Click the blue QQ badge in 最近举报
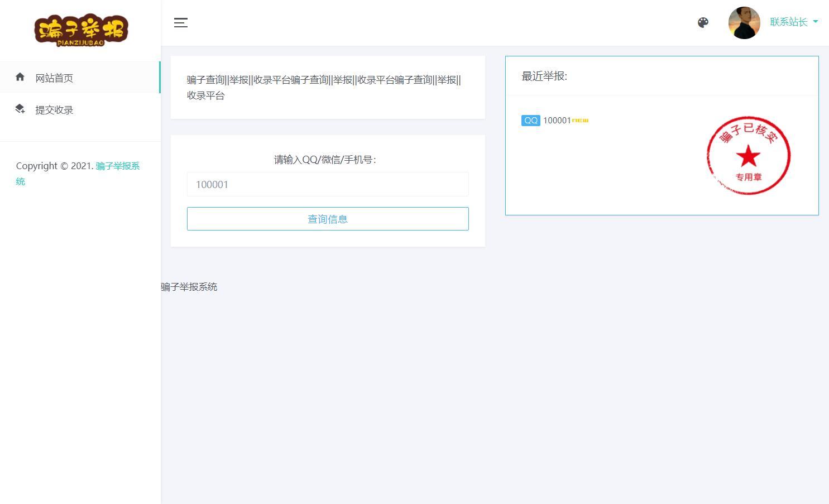Viewport: 829px width, 504px height. pyautogui.click(x=530, y=120)
